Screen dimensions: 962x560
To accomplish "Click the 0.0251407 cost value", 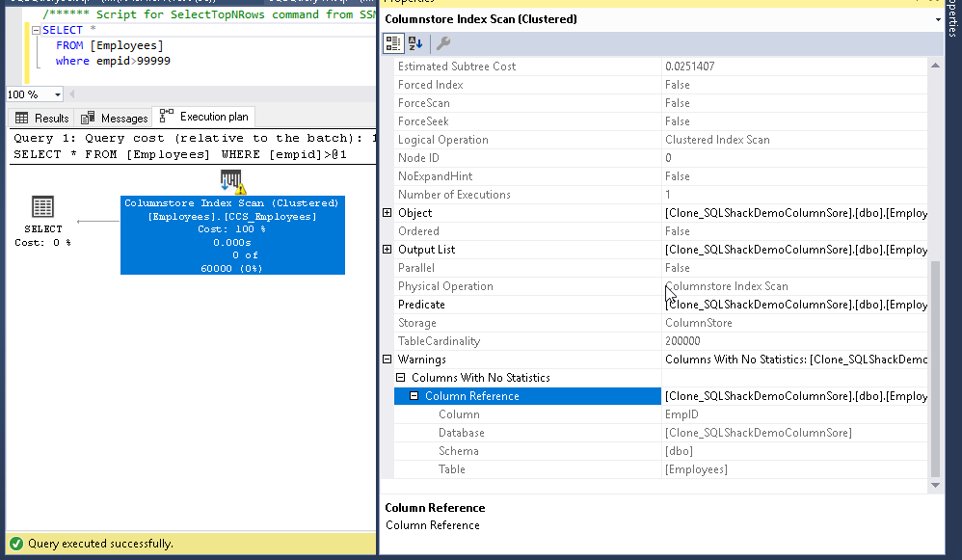I will coord(689,67).
